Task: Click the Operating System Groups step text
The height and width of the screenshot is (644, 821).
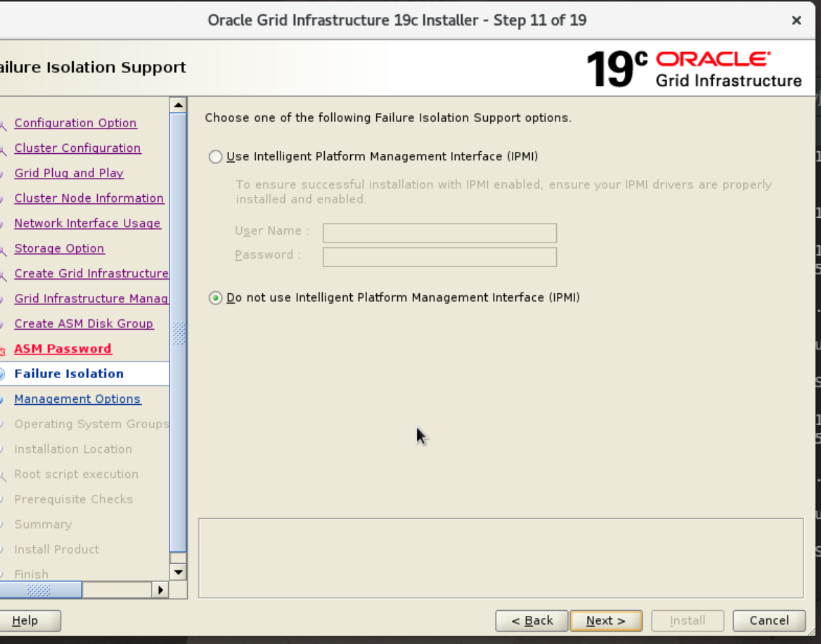Action: [91, 424]
